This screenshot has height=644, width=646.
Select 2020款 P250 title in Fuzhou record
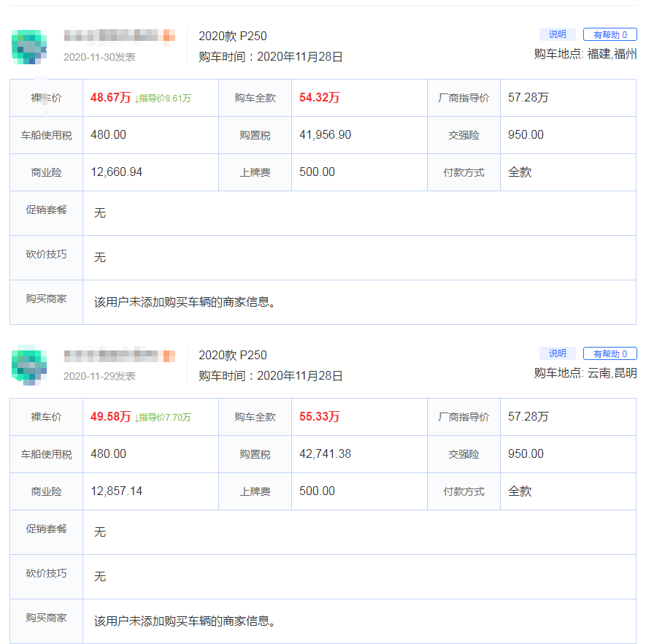click(233, 37)
